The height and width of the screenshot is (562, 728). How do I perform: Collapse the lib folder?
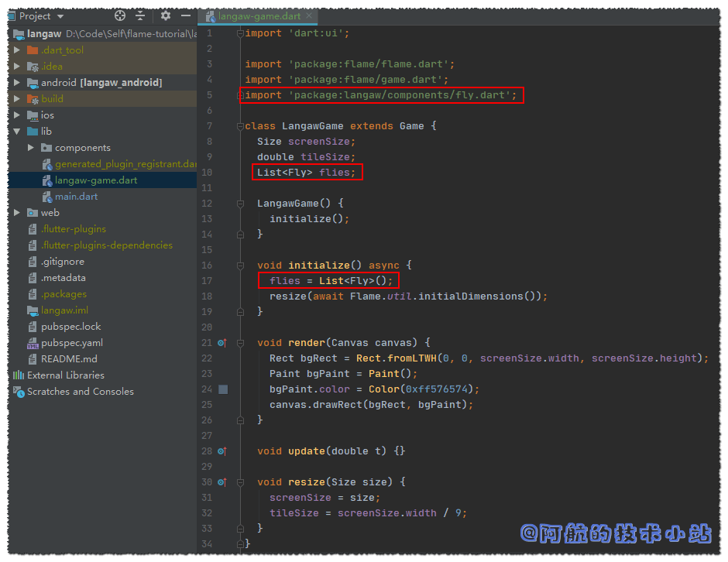pos(17,132)
